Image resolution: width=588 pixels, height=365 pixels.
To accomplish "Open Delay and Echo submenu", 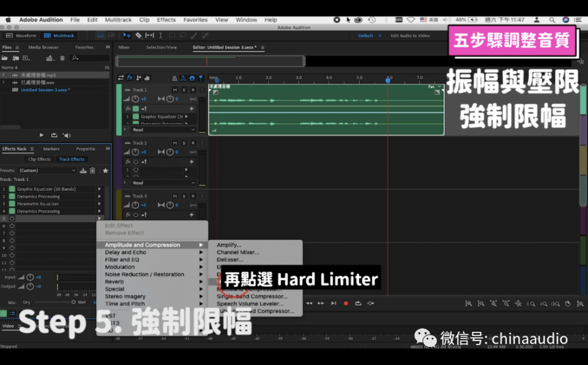I will [152, 252].
